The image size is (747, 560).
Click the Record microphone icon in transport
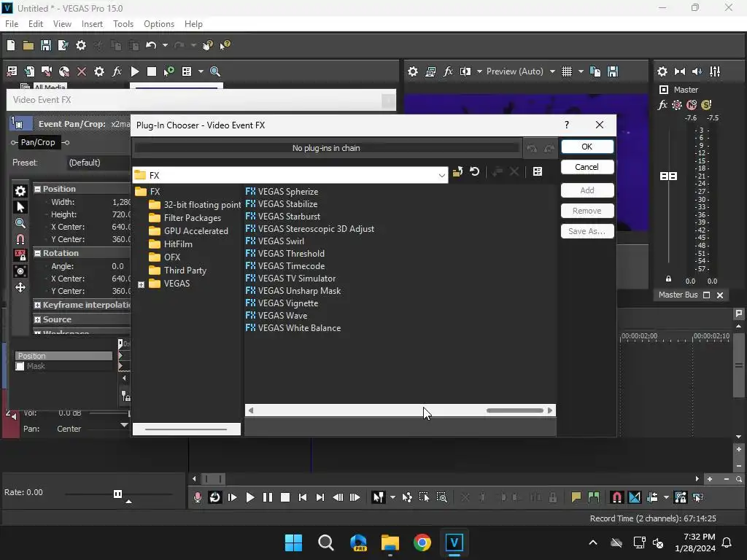[x=198, y=497]
